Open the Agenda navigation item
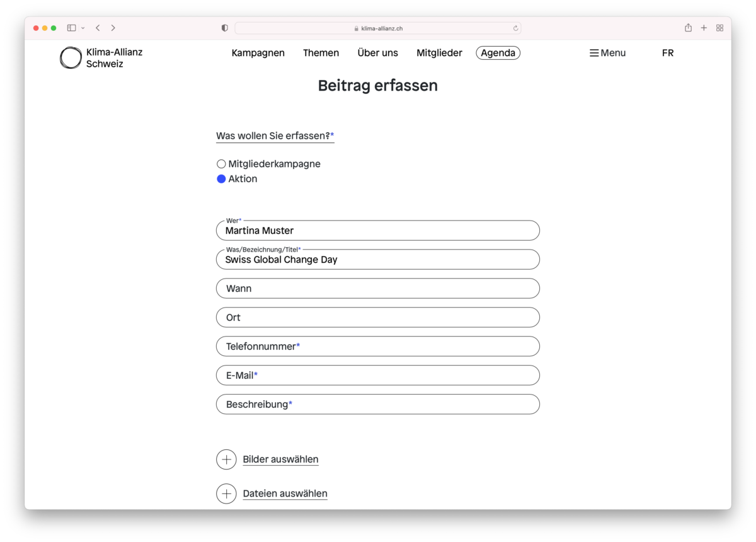This screenshot has height=542, width=756. coord(498,53)
